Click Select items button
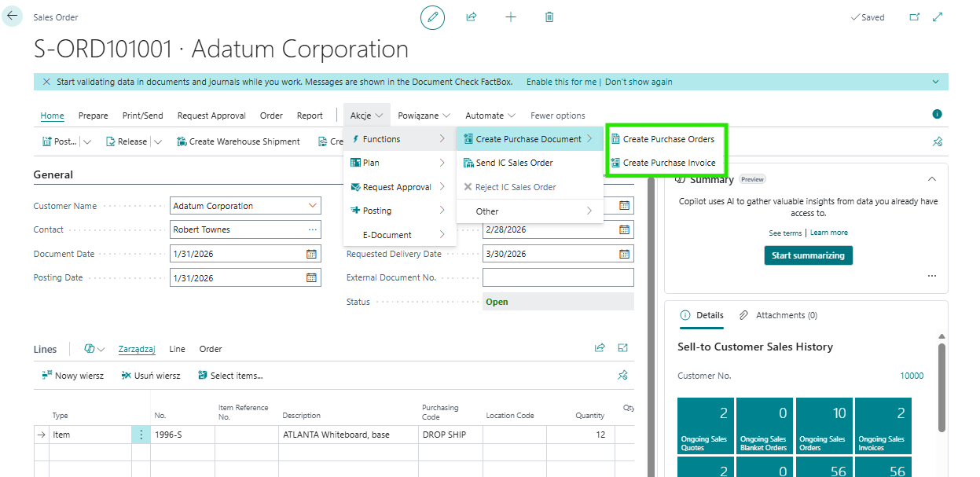This screenshot has width=980, height=477. click(x=230, y=376)
